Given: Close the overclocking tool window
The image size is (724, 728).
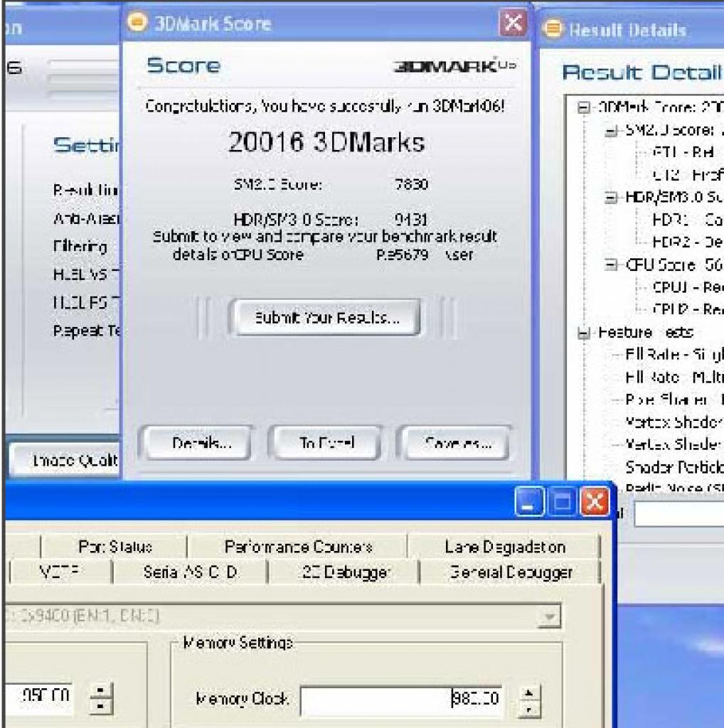Looking at the screenshot, I should pos(595,501).
